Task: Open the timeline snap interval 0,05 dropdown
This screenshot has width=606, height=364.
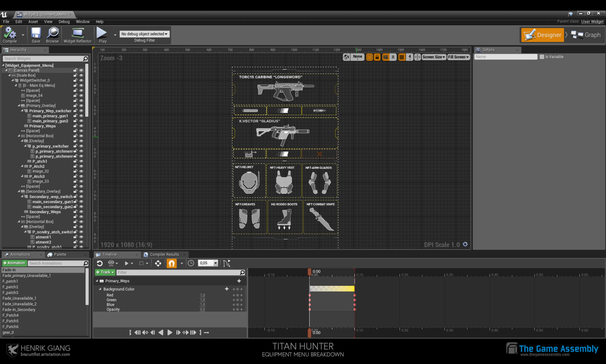Action: click(x=208, y=263)
